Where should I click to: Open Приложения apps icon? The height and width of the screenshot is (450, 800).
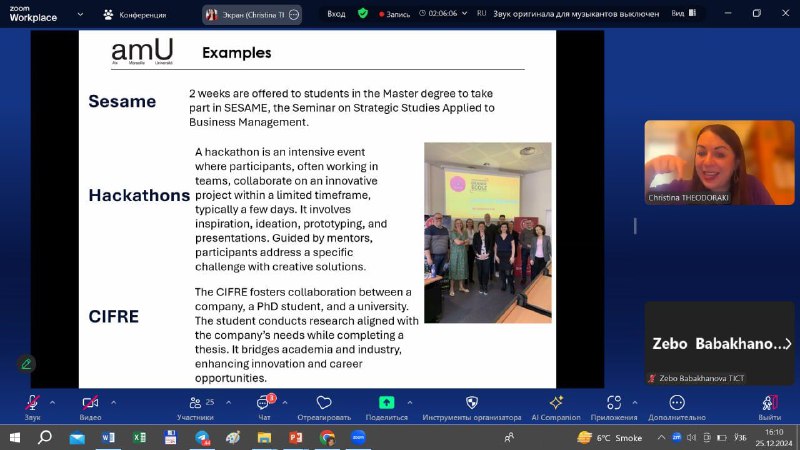coord(614,403)
